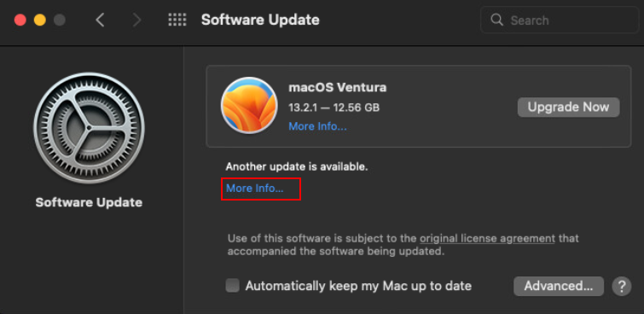Click the 'macOS Ventura' update title
Screen dimensions: 644x314
(338, 88)
